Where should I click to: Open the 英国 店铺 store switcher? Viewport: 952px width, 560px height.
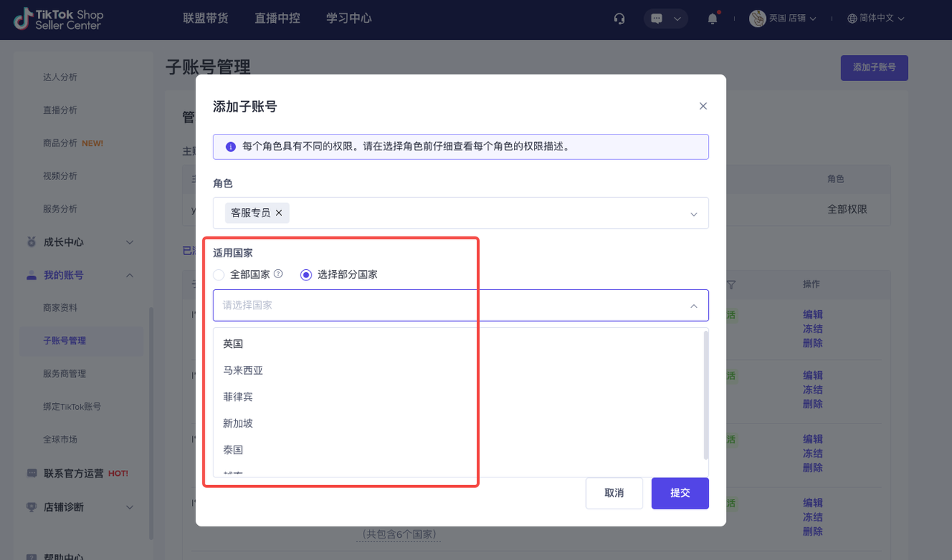[782, 19]
